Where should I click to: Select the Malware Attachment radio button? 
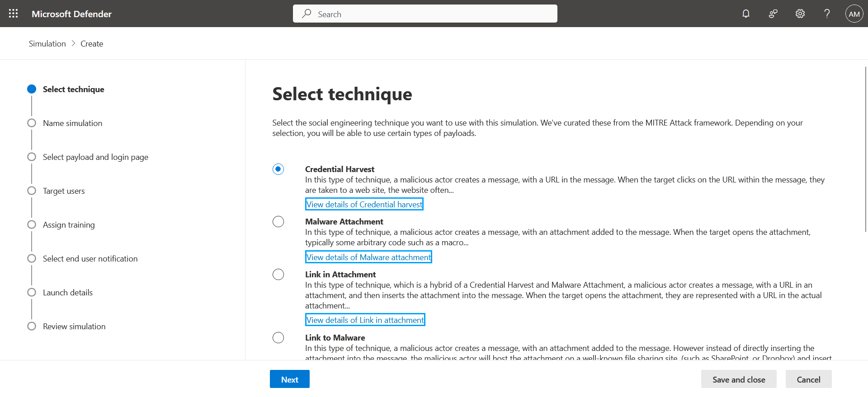tap(278, 221)
